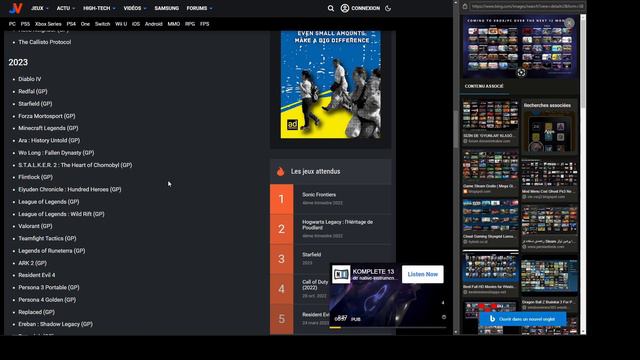The image size is (640, 360).
Task: Select the PS5 platform tab
Action: tap(25, 24)
